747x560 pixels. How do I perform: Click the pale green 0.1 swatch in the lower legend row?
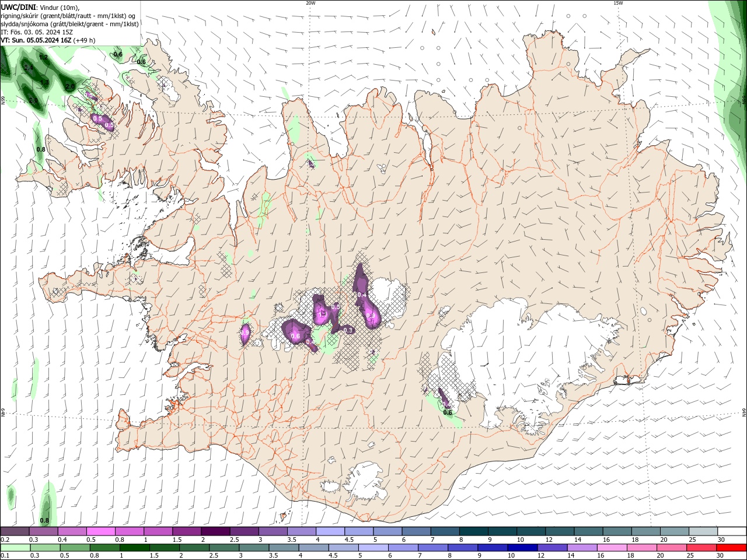click(x=15, y=548)
